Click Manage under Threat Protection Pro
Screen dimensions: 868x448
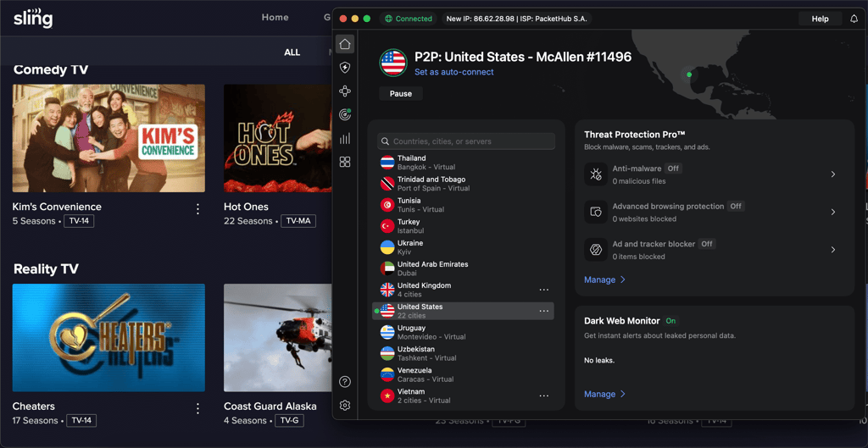pos(604,279)
